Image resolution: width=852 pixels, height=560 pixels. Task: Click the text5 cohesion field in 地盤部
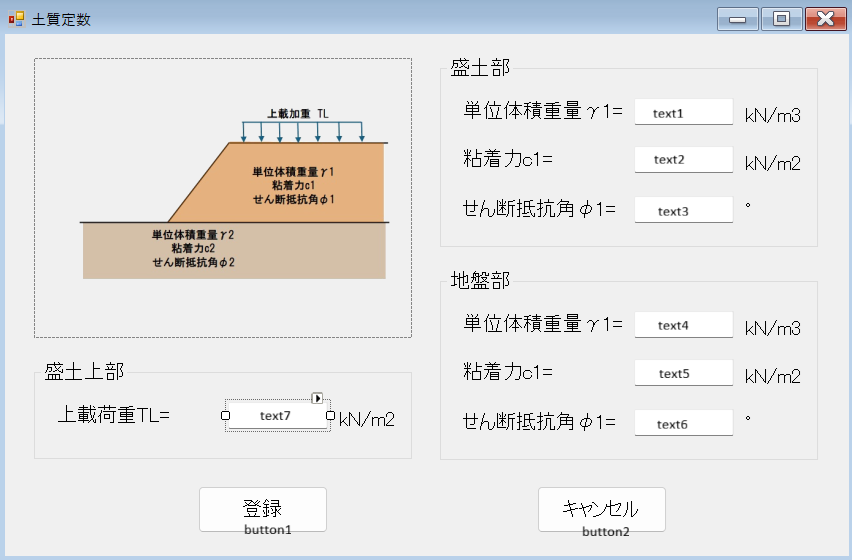(x=683, y=373)
